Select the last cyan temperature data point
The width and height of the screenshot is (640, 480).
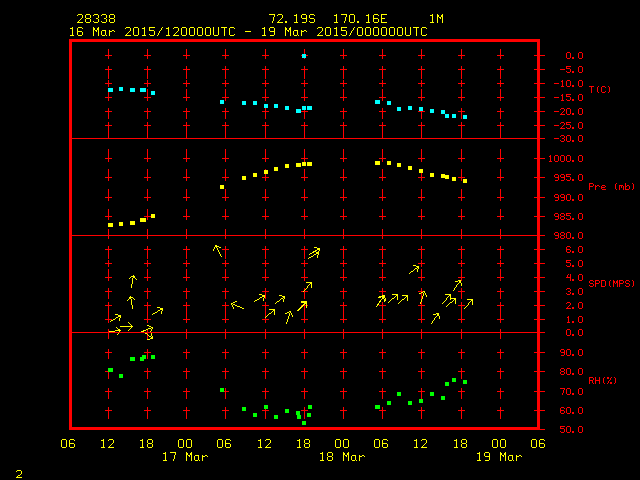[x=465, y=117]
